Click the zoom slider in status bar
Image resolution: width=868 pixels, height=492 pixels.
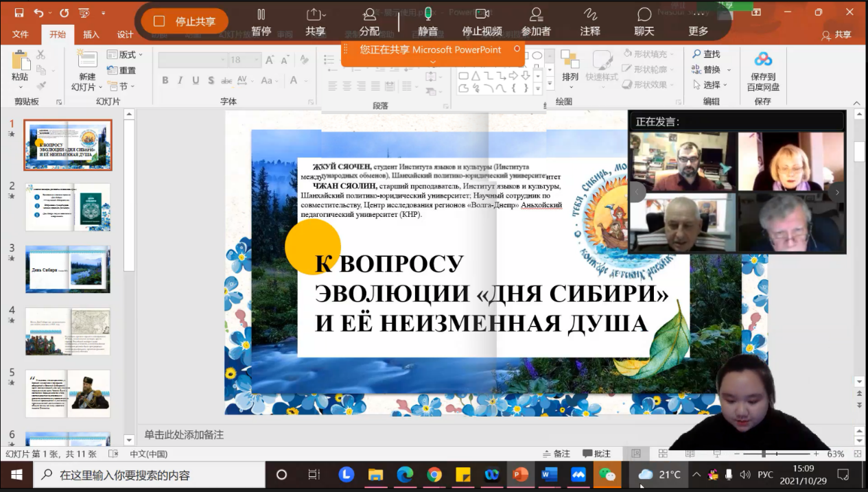point(764,454)
